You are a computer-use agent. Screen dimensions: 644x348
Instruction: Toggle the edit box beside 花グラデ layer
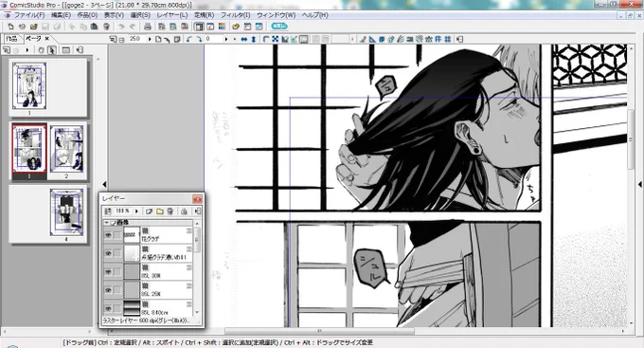(x=117, y=235)
